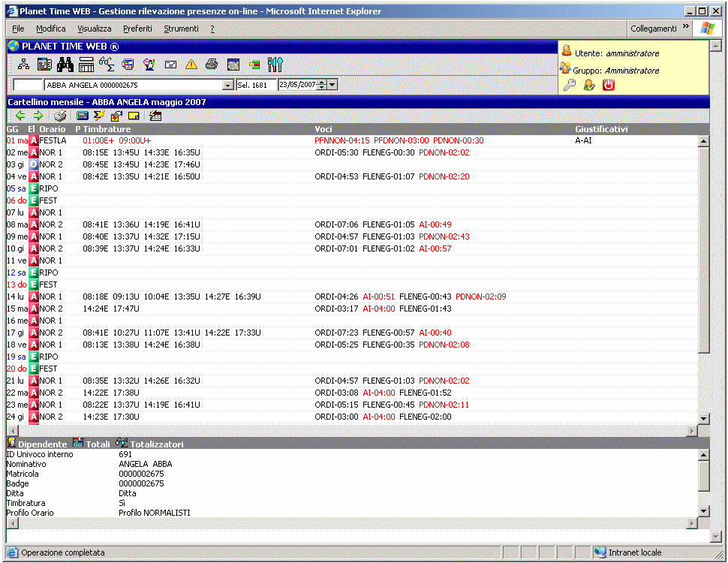The image size is (728, 563).
Task: Click red A icon on 01 ma row
Action: [x=34, y=140]
